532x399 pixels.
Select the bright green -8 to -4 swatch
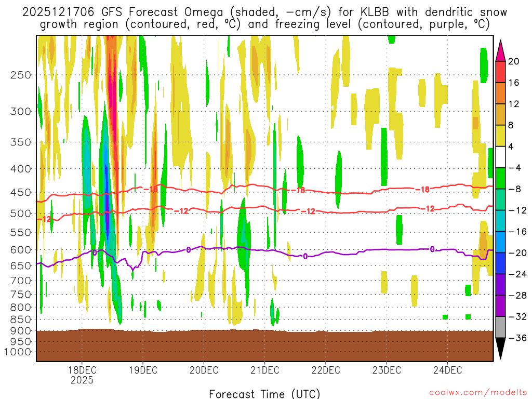point(500,178)
